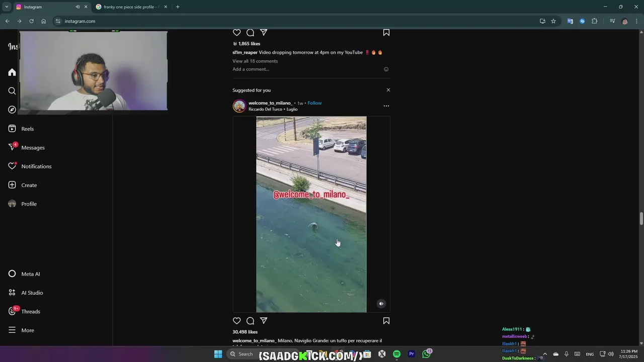The image size is (644, 362).
Task: View site information icon in address bar
Action: point(58,21)
